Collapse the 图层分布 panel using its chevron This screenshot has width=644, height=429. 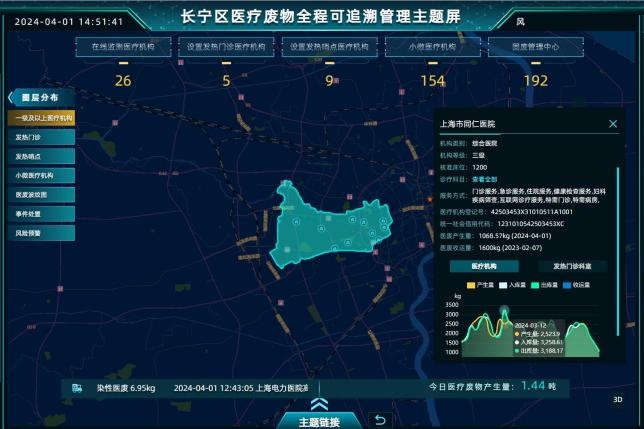pos(11,98)
